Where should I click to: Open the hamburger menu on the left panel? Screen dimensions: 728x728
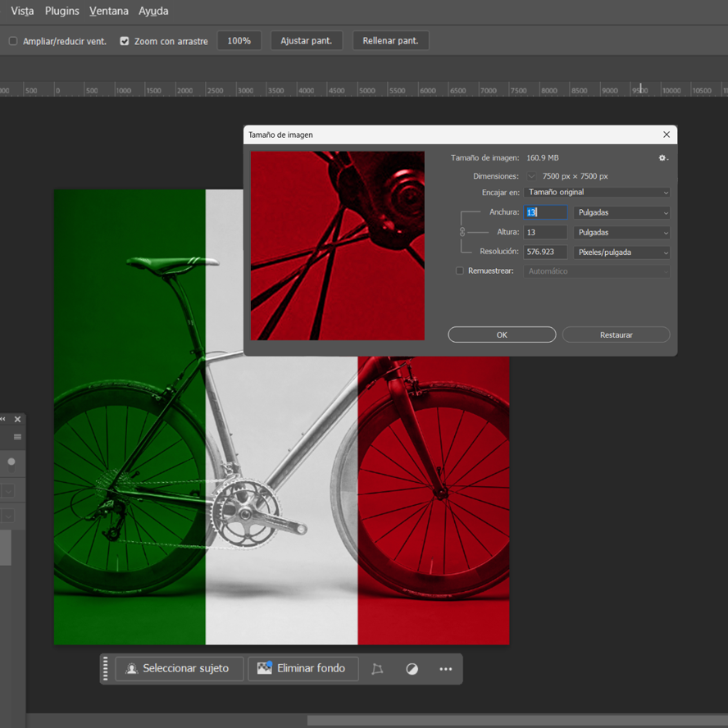pos(17,437)
